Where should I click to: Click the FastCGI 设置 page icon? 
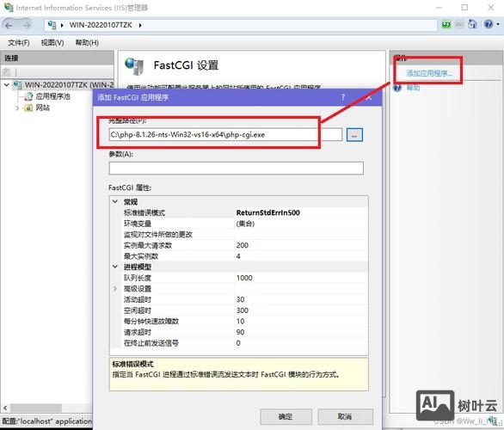point(134,66)
